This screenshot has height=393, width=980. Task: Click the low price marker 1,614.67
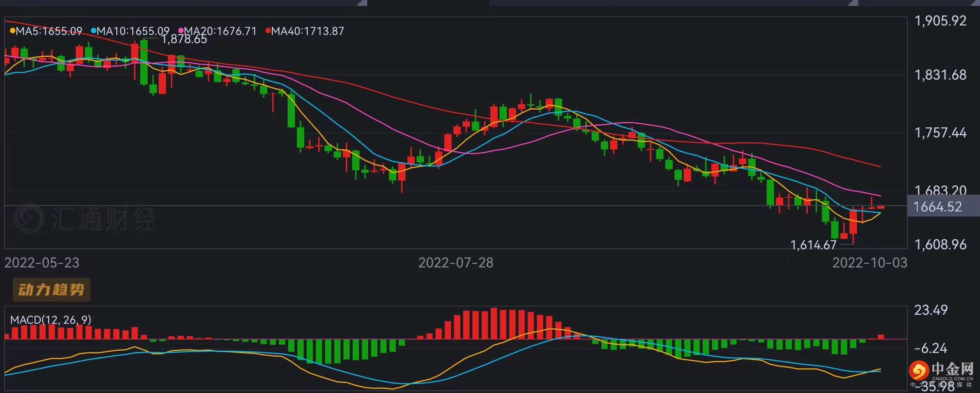813,245
